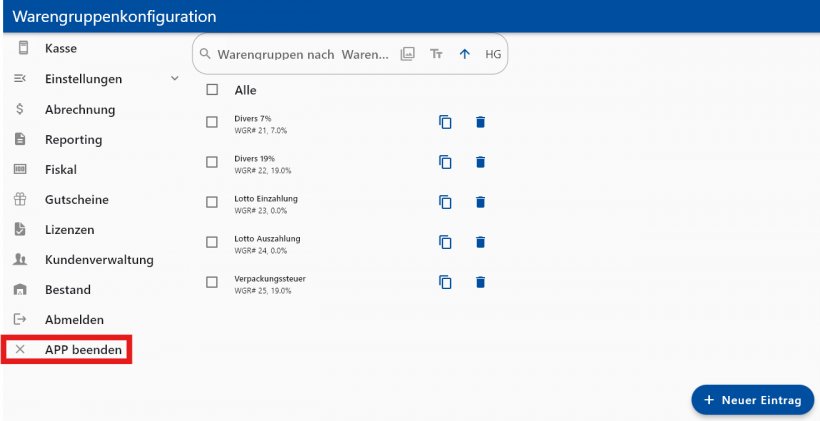Select the Lotto Auszahlung checkbox

[x=212, y=242]
